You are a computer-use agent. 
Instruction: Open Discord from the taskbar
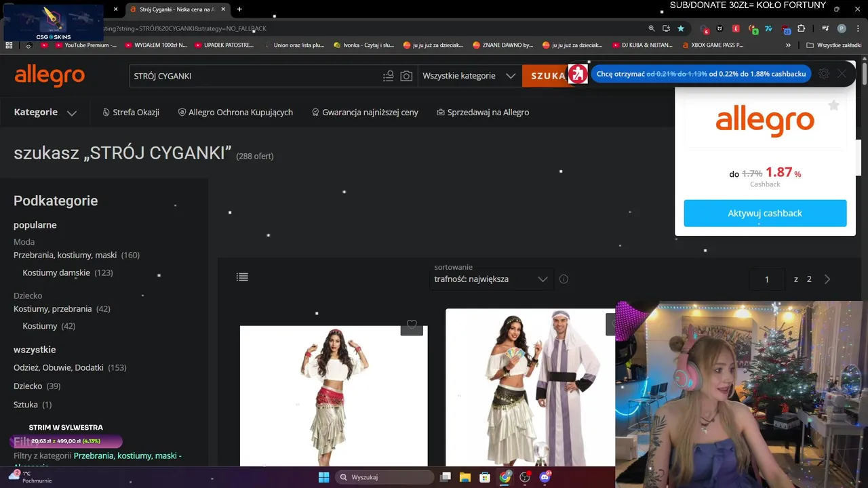(545, 477)
